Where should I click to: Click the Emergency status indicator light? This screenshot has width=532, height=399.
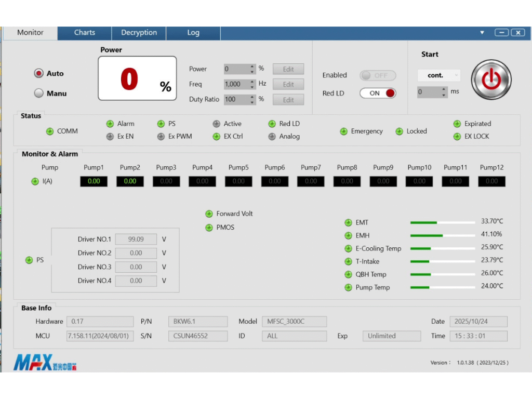coord(343,131)
